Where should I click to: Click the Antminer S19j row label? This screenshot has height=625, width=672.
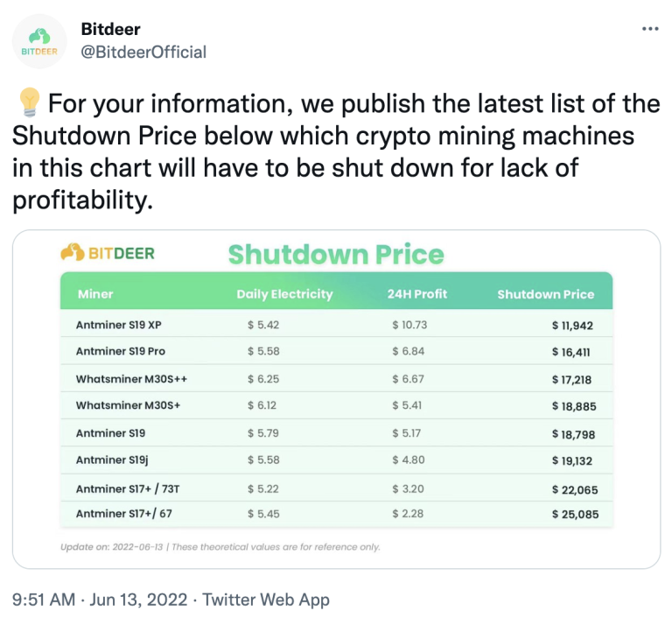coord(112,460)
